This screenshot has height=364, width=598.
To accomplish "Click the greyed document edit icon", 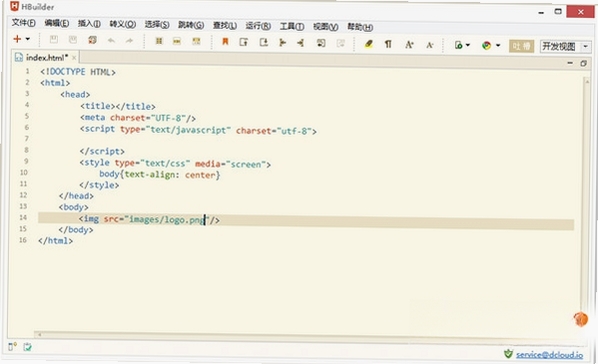I will click(x=341, y=43).
